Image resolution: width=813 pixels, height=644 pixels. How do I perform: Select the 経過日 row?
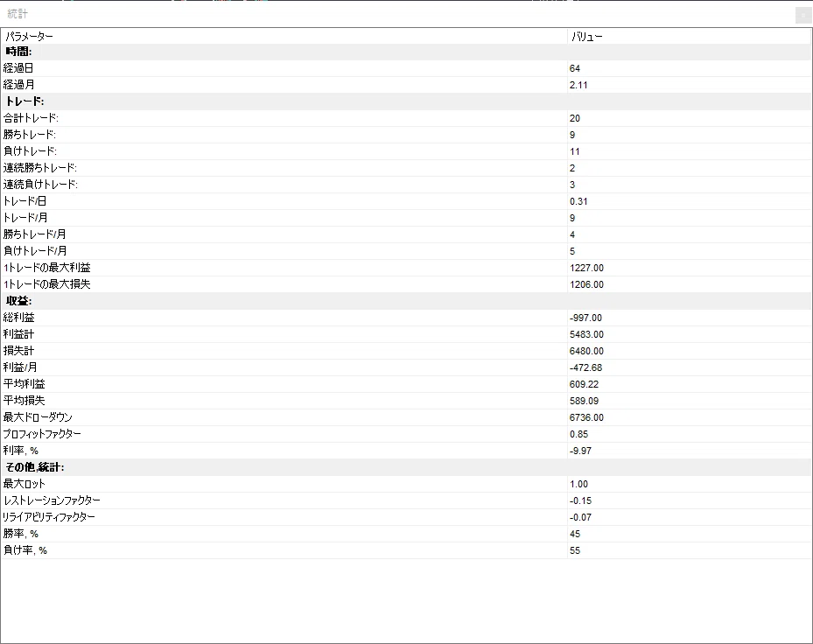point(406,68)
